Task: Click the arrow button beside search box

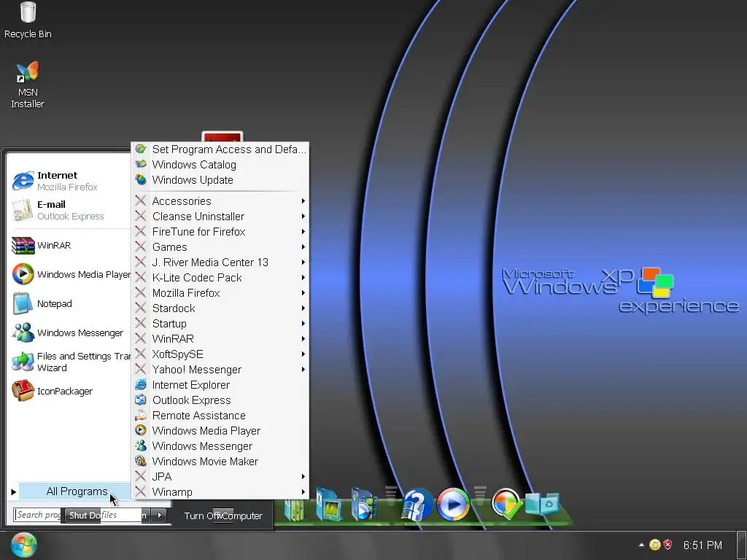Action: point(160,515)
